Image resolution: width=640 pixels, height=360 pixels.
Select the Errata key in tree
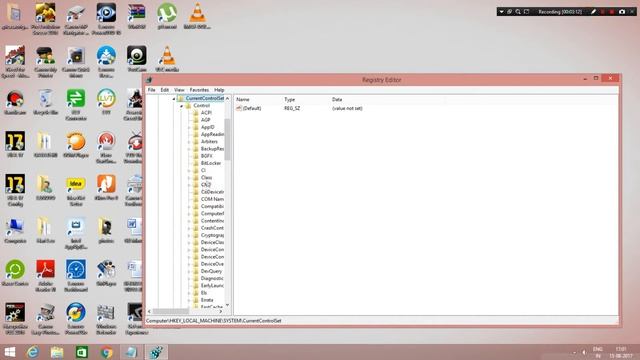[207, 300]
